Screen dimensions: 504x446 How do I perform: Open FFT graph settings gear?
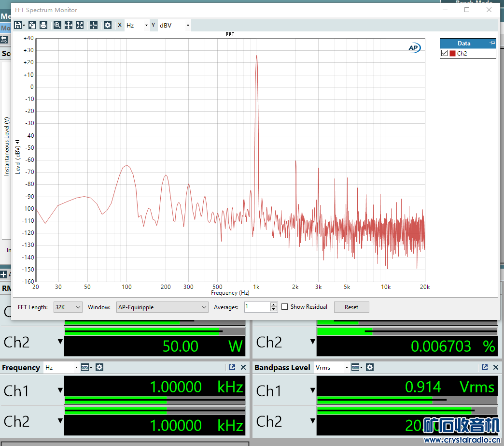pyautogui.click(x=108, y=25)
